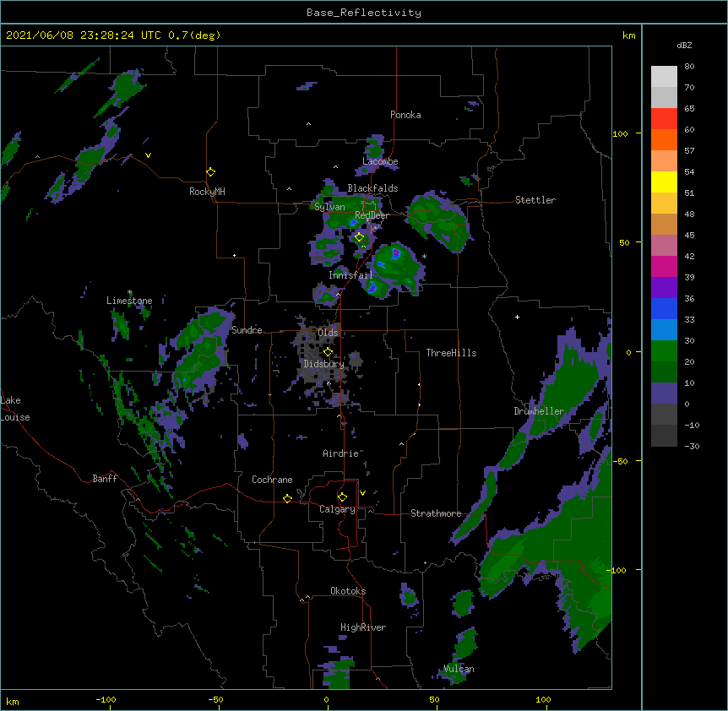Screen dimensions: 728x711
Task: Click the yellow diamond marker above Calgary label
Action: [x=342, y=497]
